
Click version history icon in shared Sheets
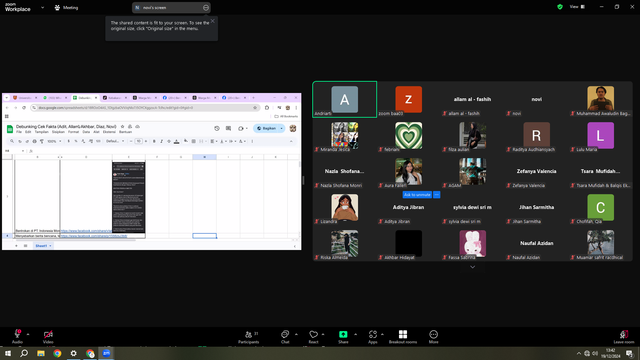click(x=217, y=128)
